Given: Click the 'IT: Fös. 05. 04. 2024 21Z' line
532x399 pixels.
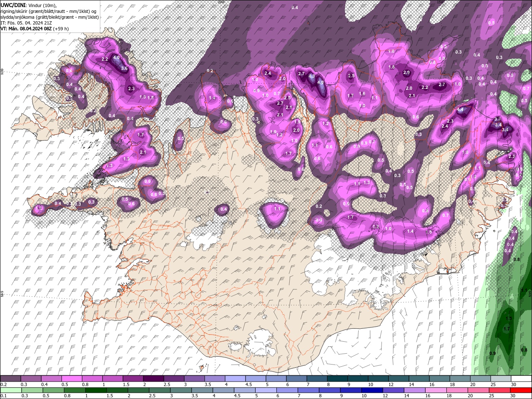Looking at the screenshot, I should [x=25, y=23].
